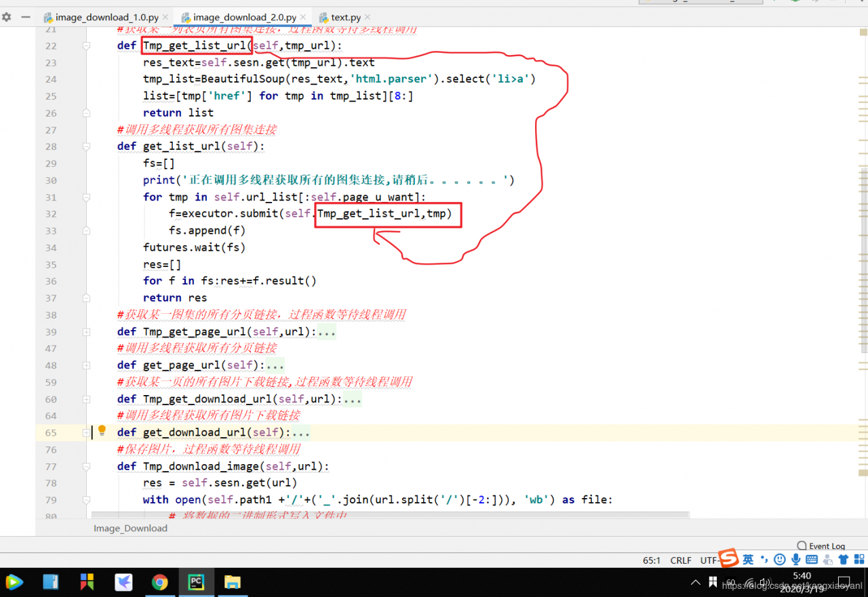Click the fold end marker at line 37
Screen dimensions: 868x597
coord(86,298)
